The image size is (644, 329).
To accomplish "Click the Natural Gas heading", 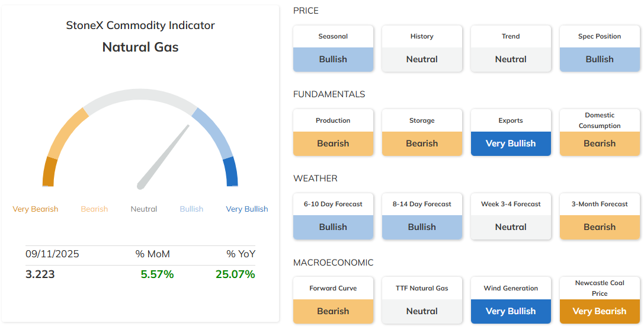I will [x=140, y=47].
